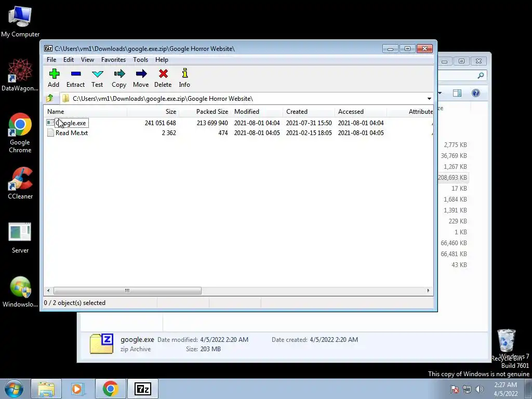Sort by Packed Size column header
The width and height of the screenshot is (532, 399).
click(x=205, y=111)
